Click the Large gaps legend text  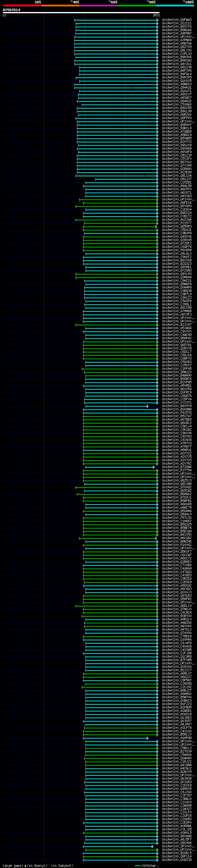tap(38, 865)
